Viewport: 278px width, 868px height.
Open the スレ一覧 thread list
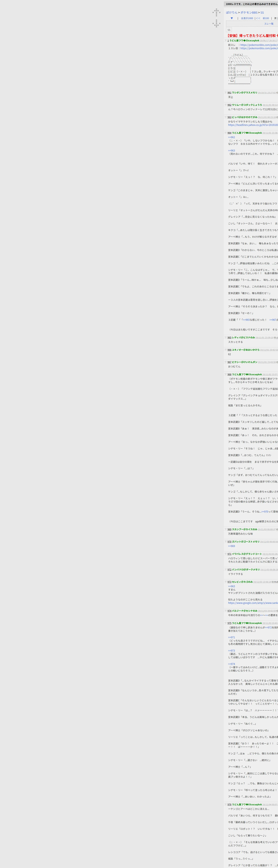point(269,24)
